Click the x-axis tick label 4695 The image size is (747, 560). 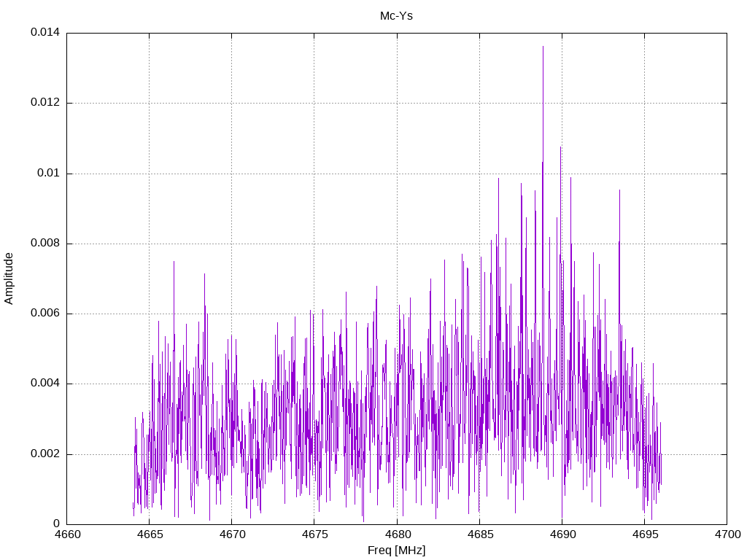coord(645,534)
